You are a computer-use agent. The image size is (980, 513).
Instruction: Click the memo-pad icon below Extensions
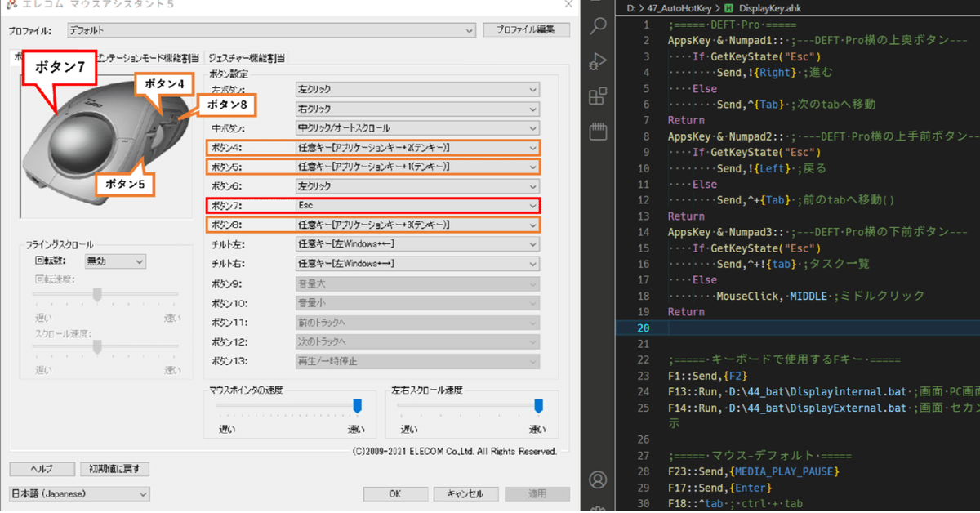click(598, 132)
